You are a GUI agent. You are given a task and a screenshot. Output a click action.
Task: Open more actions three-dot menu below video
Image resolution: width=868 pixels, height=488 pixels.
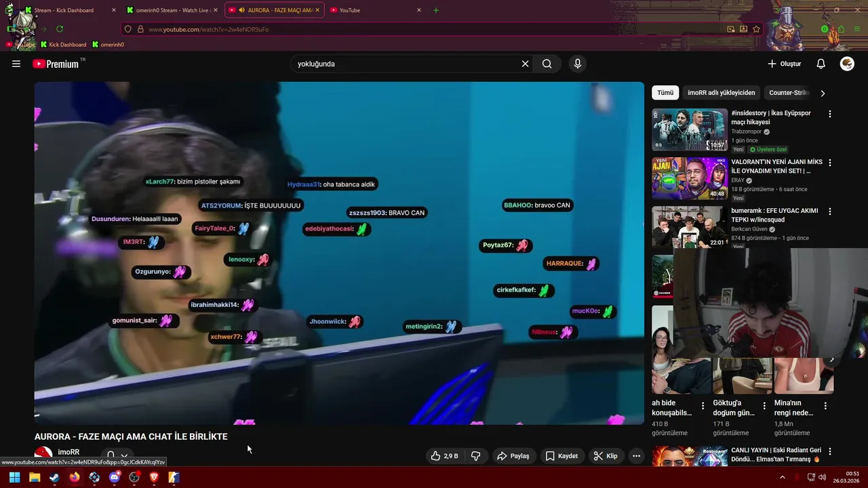click(636, 456)
